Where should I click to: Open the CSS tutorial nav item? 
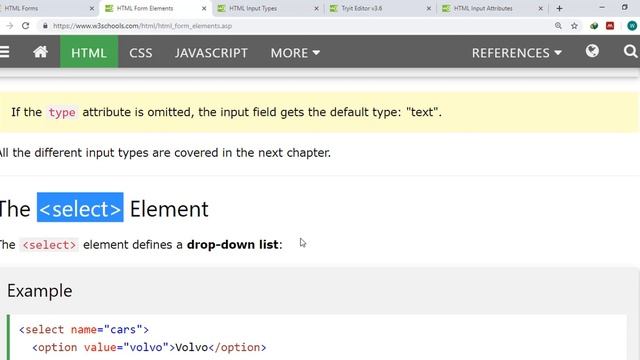click(x=141, y=52)
